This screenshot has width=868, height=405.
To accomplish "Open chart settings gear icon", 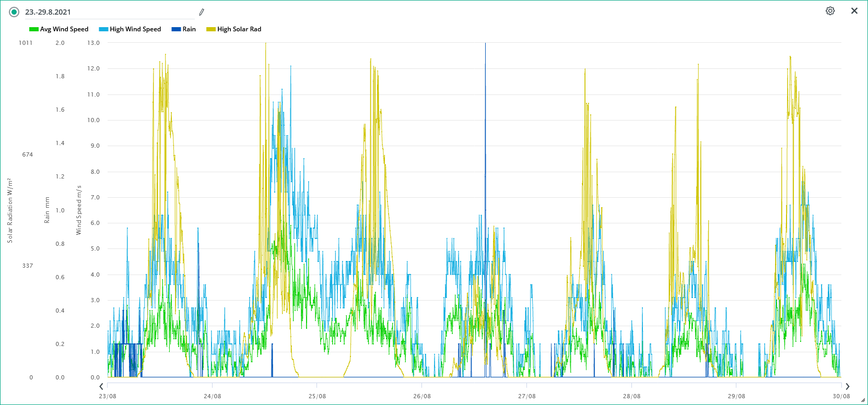I will pyautogui.click(x=830, y=11).
